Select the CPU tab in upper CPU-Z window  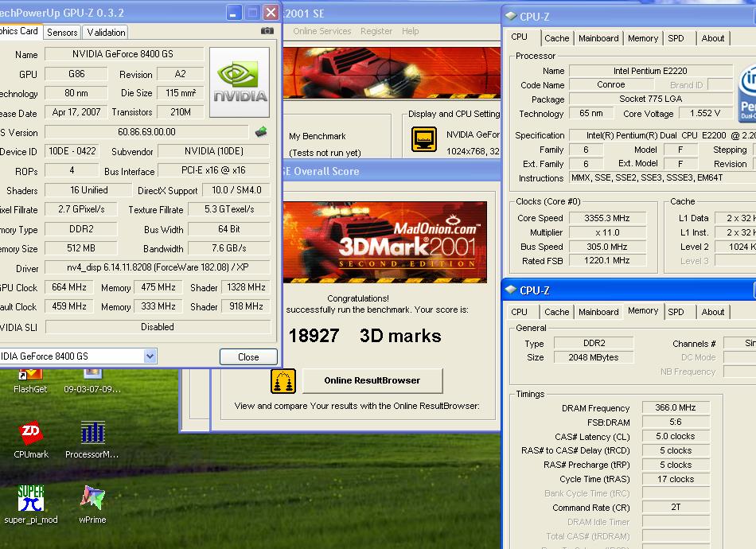[x=520, y=37]
